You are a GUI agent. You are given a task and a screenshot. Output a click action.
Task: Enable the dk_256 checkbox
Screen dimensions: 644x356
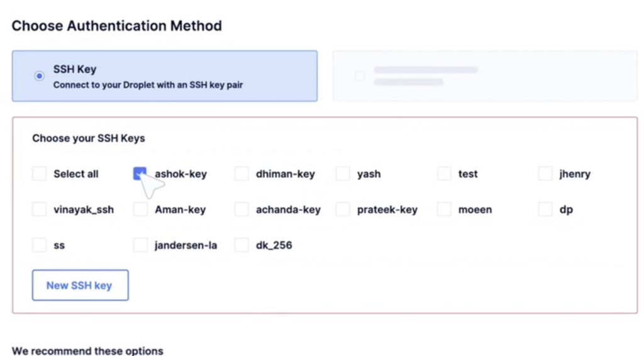[x=242, y=245]
